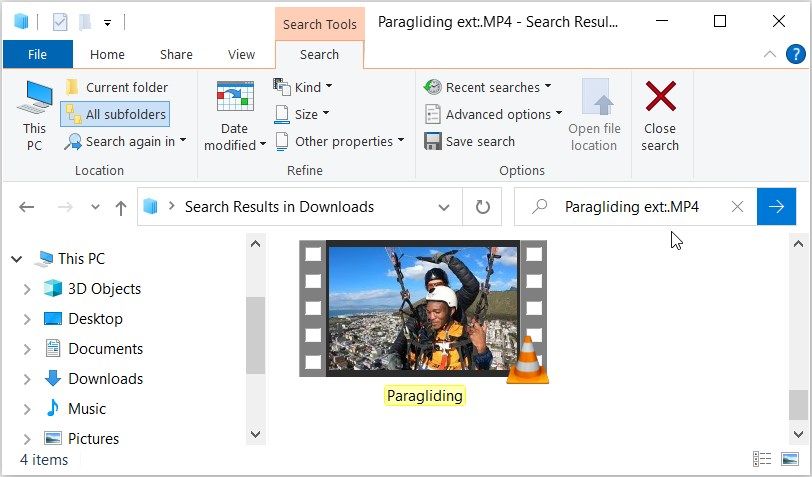Viewport: 812px width, 477px height.
Task: Open the Advanced options dropdown
Action: (494, 114)
